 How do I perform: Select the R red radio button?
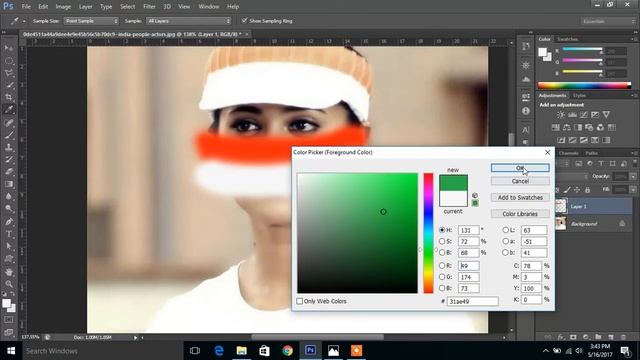point(442,266)
